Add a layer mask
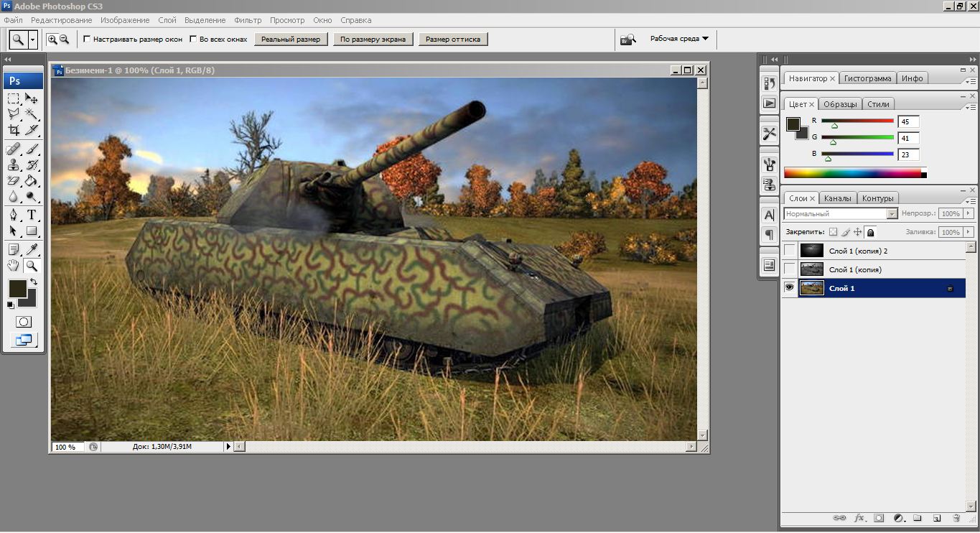The width and height of the screenshot is (980, 533). pyautogui.click(x=878, y=517)
